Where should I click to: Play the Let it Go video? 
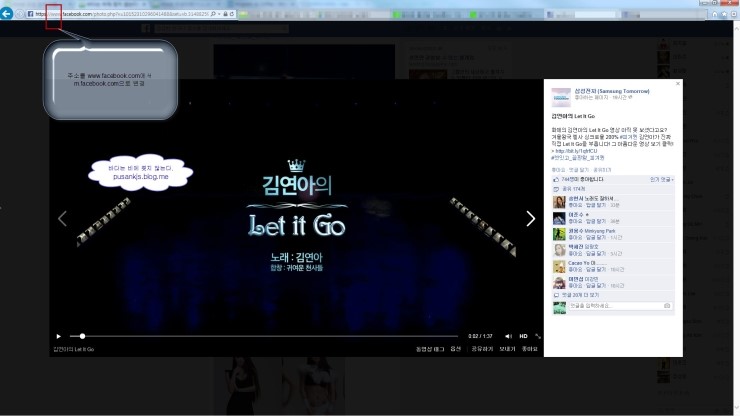click(x=59, y=336)
